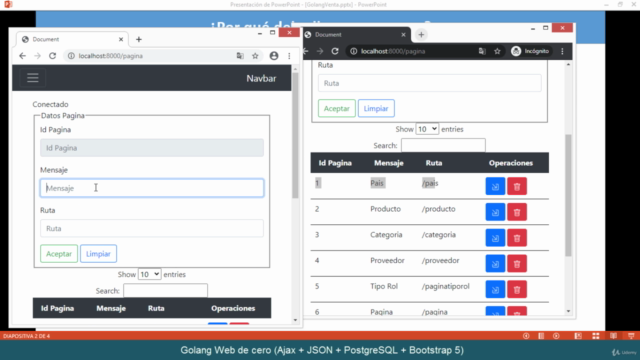This screenshot has height=360, width=640.
Task: Click Aceptar button in incognito window
Action: coord(337,108)
